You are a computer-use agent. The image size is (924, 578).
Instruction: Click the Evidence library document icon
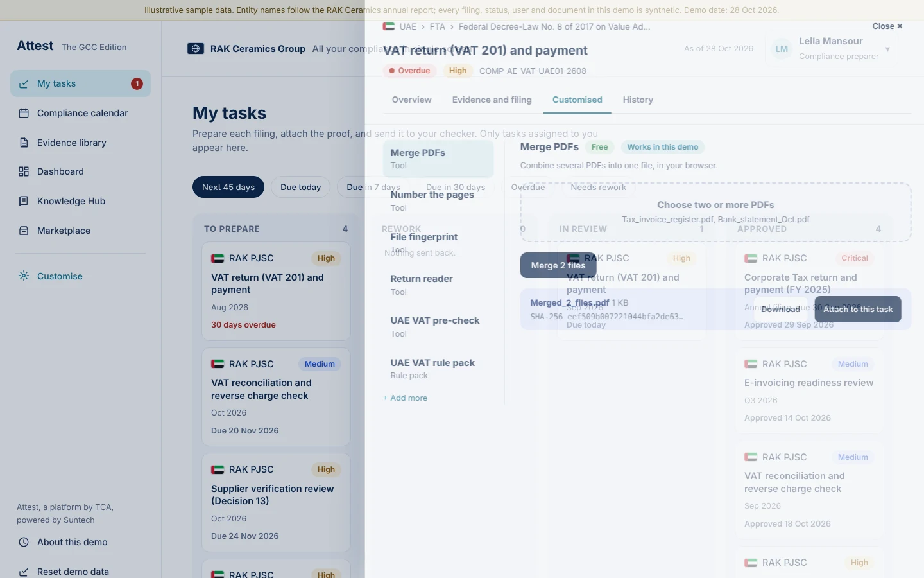pyautogui.click(x=24, y=143)
